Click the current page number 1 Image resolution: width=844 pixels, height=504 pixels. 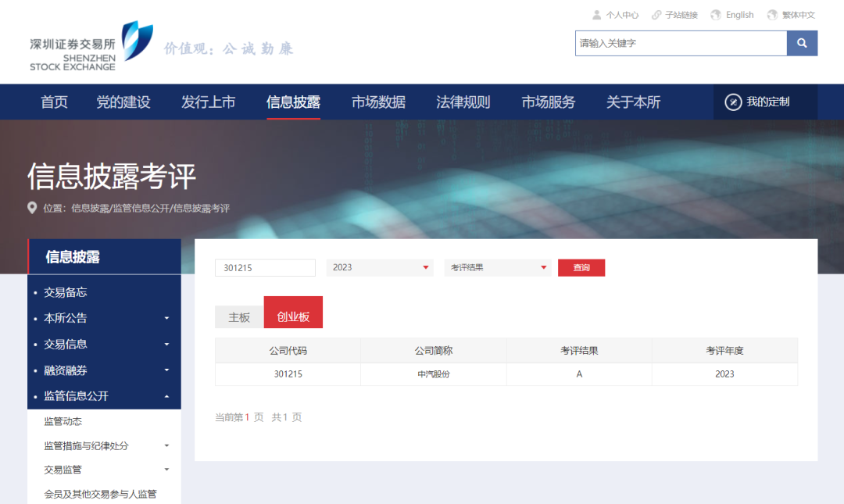tap(247, 417)
